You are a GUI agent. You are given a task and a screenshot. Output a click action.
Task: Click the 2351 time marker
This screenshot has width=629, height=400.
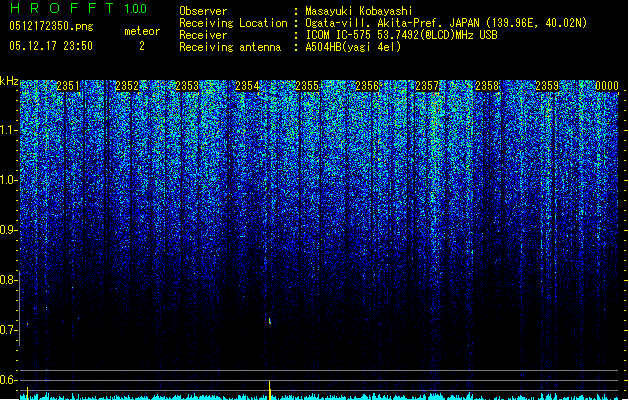point(68,86)
